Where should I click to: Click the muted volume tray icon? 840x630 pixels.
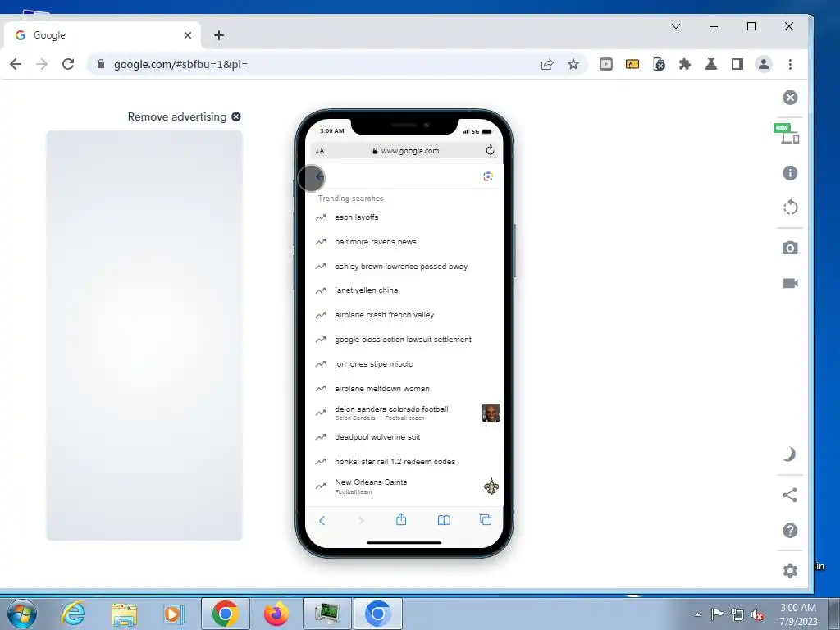[757, 614]
